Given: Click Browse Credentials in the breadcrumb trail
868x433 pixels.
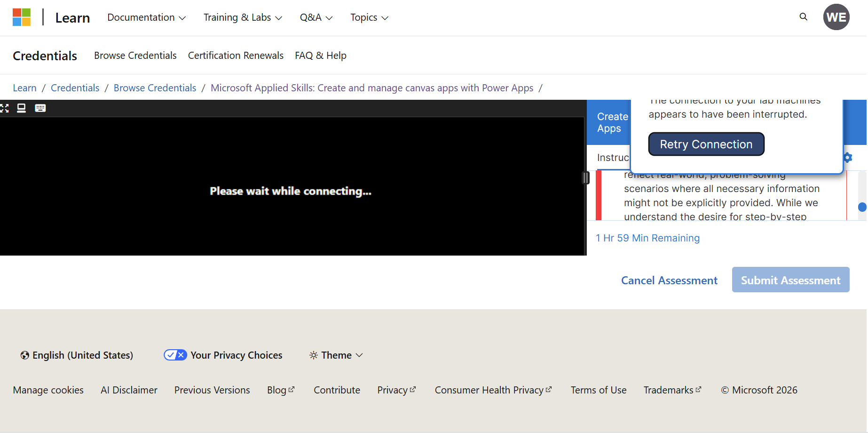Looking at the screenshot, I should tap(155, 88).
